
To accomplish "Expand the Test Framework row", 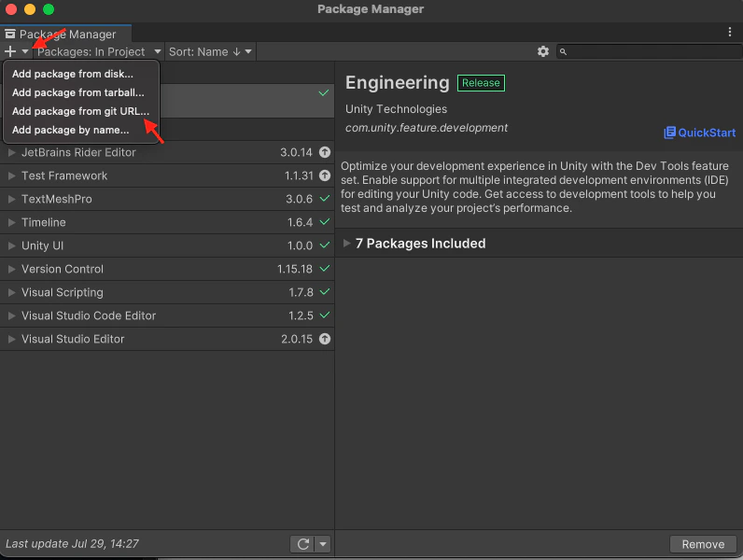I will coord(12,175).
